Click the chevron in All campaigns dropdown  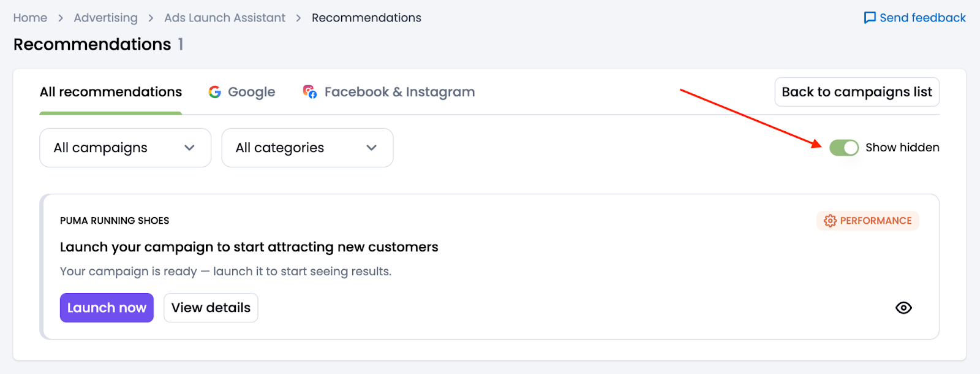189,148
